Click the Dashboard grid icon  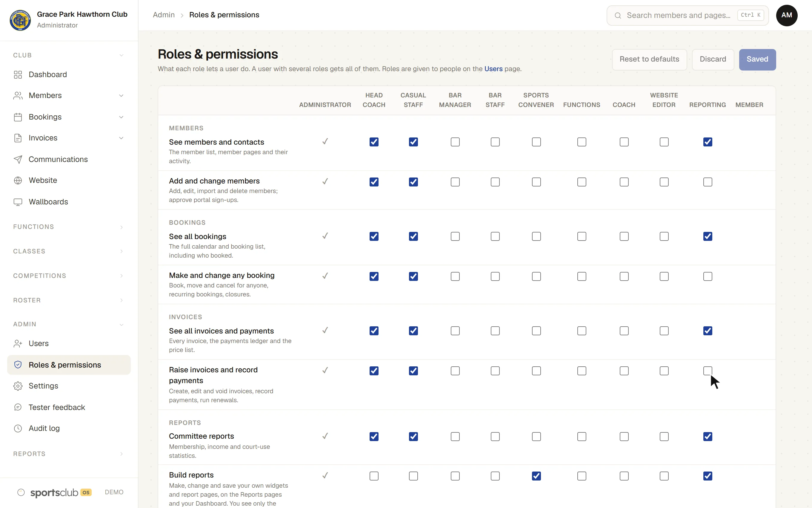[18, 75]
